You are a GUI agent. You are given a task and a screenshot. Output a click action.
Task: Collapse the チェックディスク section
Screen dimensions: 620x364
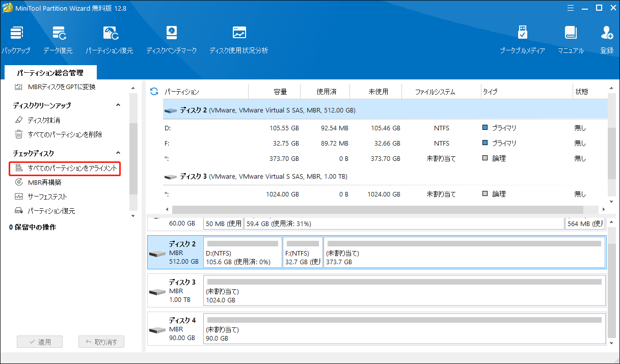(x=118, y=153)
